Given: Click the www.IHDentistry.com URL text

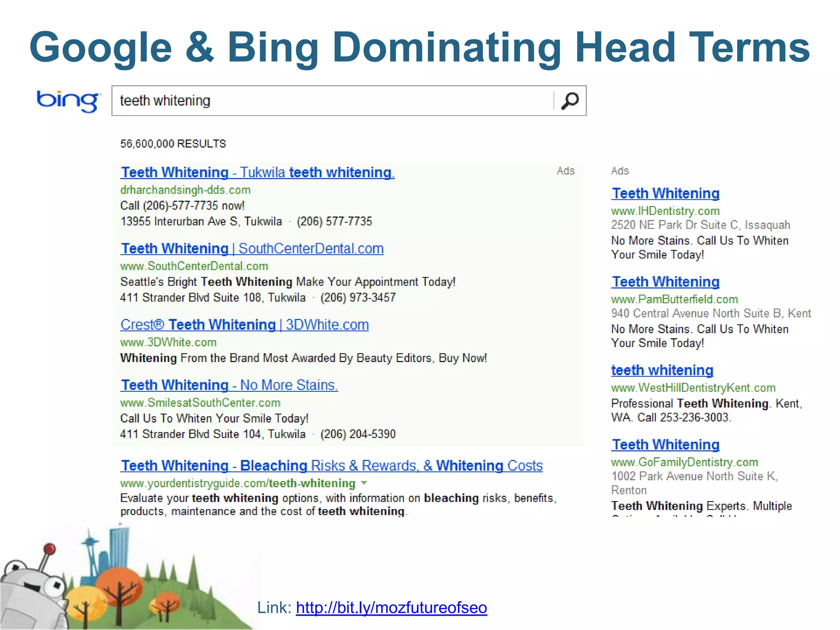Looking at the screenshot, I should click(x=665, y=211).
